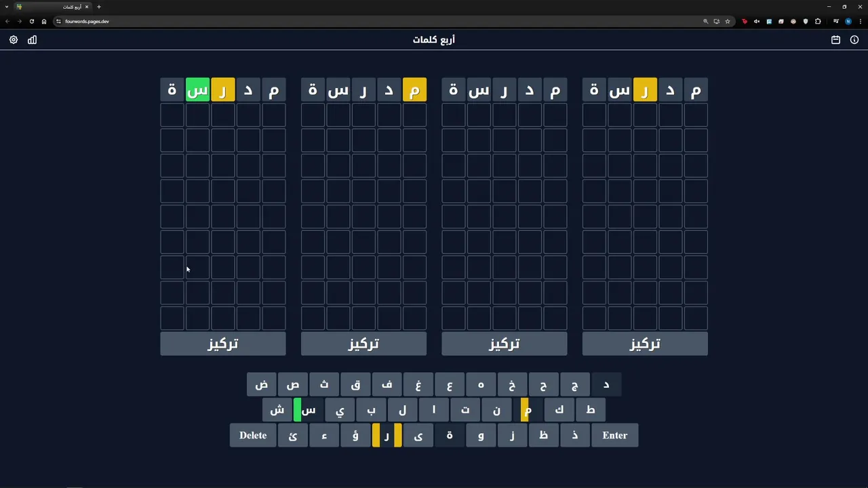Tap the green-marked س key

point(309,410)
